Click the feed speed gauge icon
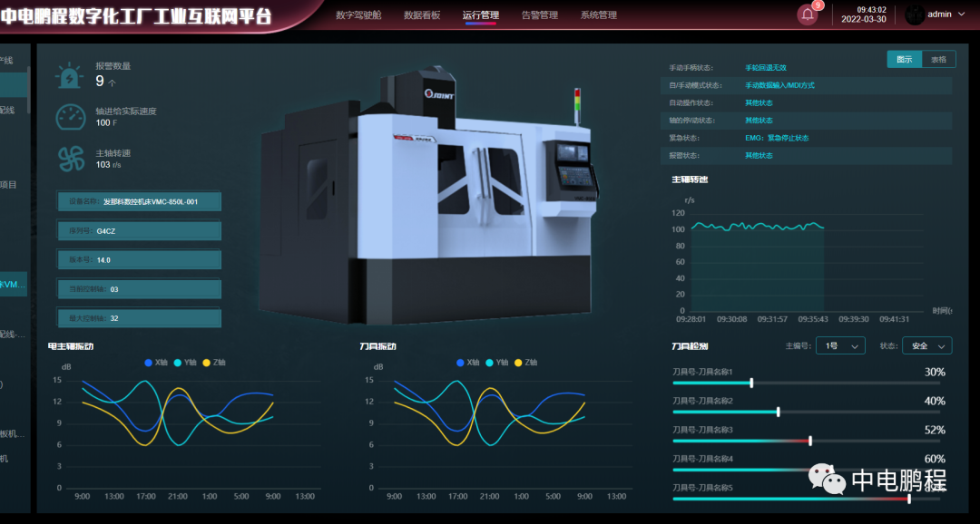This screenshot has height=524, width=980. (70, 117)
